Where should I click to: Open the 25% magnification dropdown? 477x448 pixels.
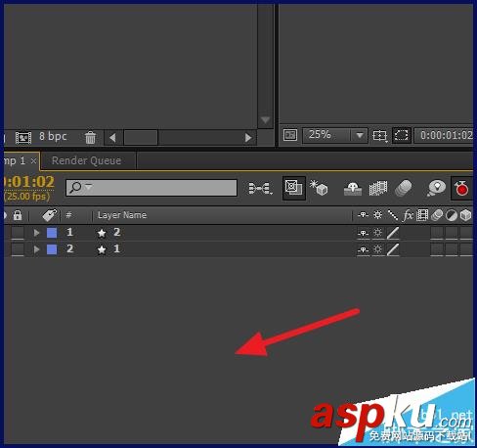[x=335, y=135]
